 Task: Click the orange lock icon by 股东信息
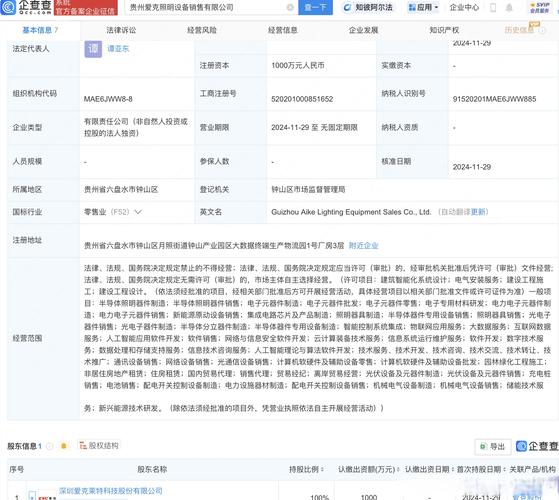[x=64, y=446]
